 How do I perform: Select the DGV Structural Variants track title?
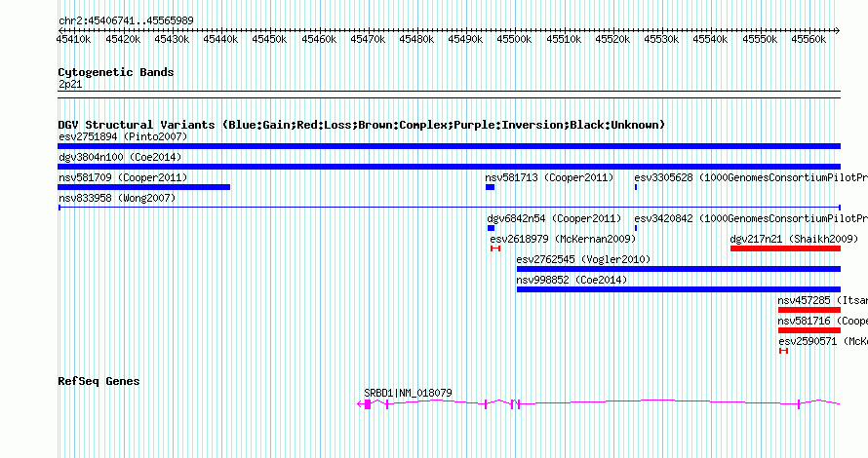pos(361,125)
